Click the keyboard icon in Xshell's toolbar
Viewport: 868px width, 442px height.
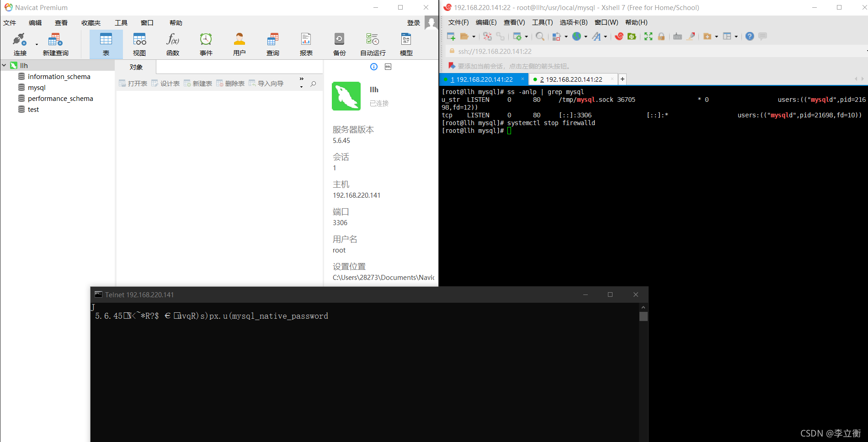pos(677,37)
